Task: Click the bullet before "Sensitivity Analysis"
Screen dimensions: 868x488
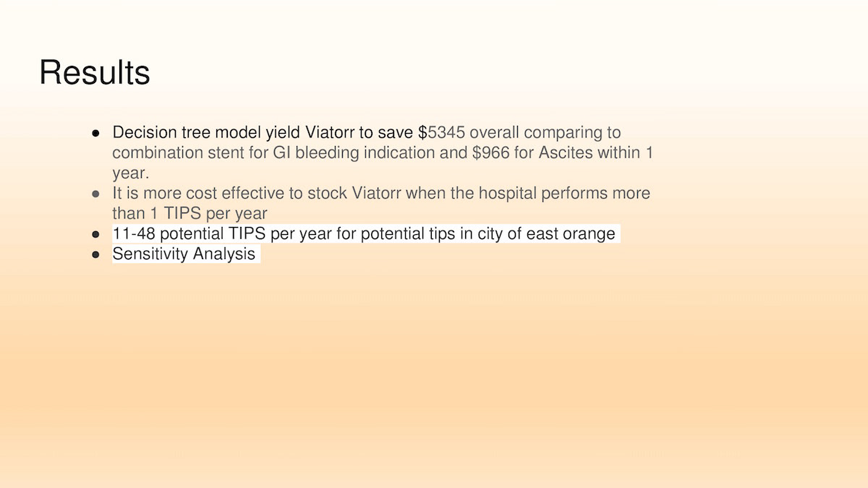Action: tap(95, 254)
